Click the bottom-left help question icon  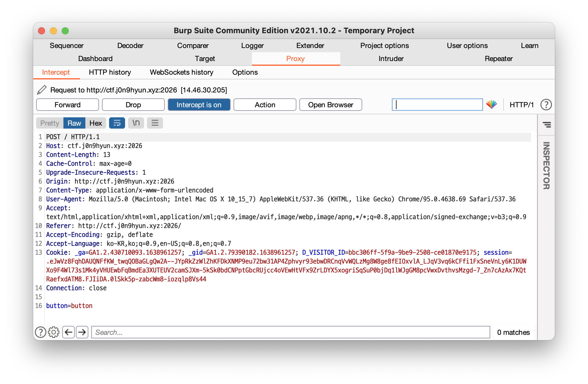coord(41,332)
